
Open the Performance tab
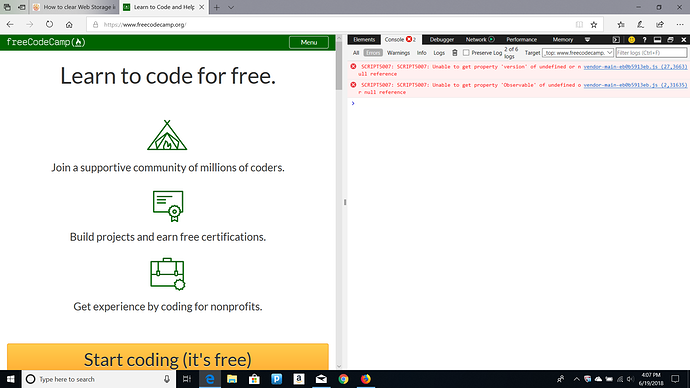click(521, 40)
